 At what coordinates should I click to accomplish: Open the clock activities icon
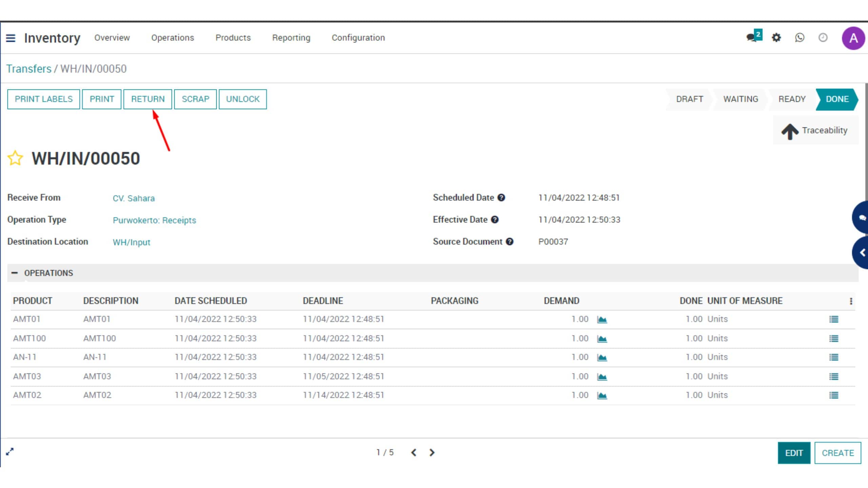(823, 37)
